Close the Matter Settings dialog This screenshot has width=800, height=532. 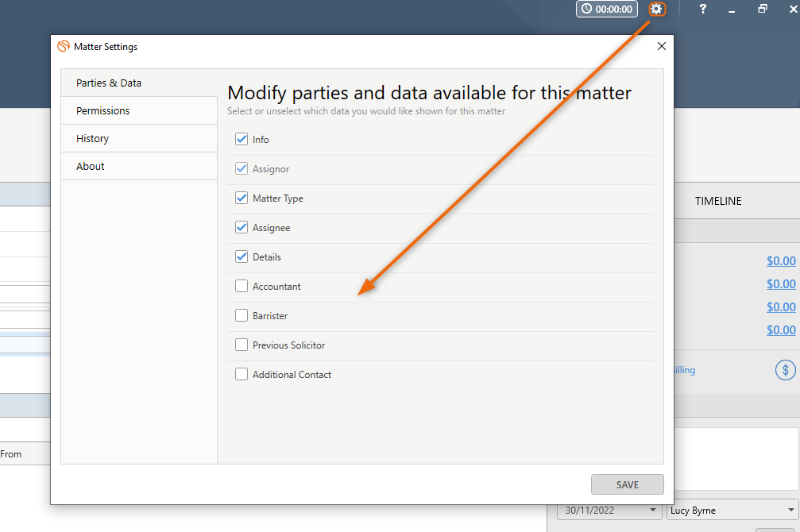coord(661,47)
